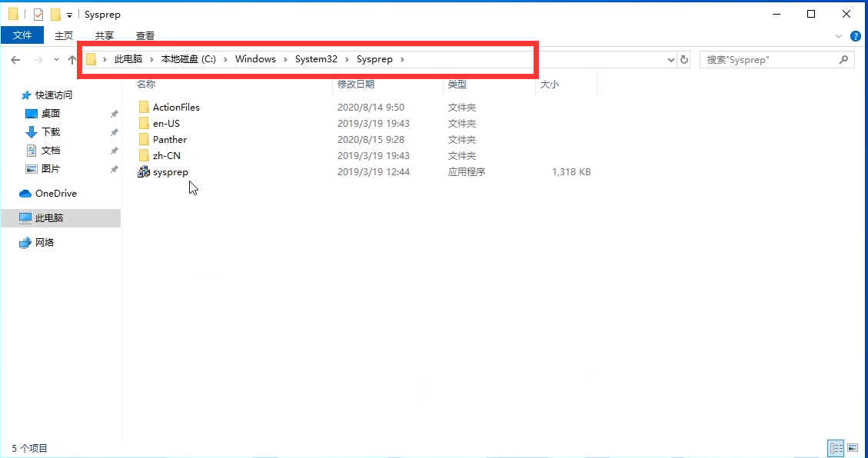Click the Back navigation arrow
The image size is (868, 458).
pyautogui.click(x=15, y=60)
